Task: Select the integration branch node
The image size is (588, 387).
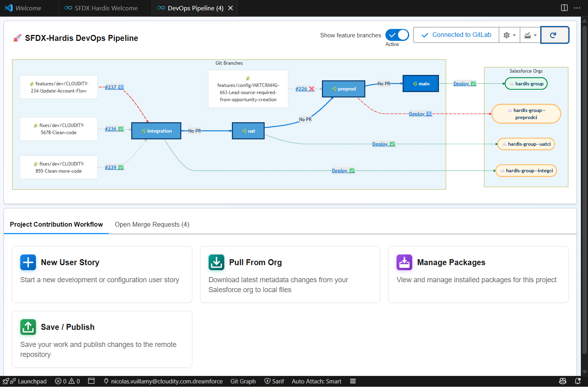Action: (156, 131)
